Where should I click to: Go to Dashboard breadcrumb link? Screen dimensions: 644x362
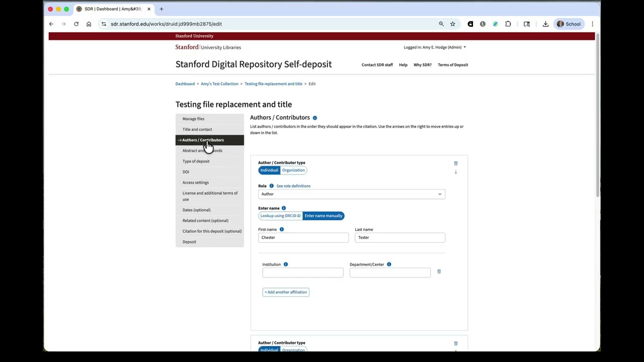(x=185, y=84)
